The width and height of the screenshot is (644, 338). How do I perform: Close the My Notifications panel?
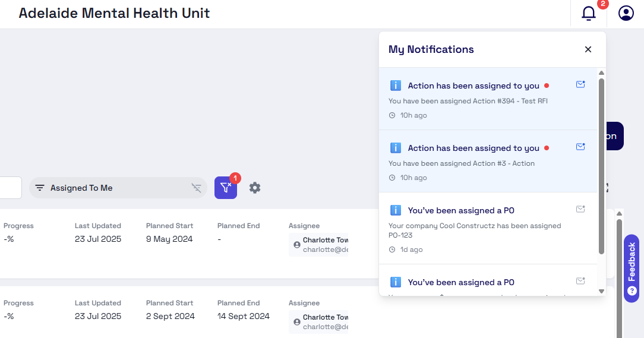[588, 49]
